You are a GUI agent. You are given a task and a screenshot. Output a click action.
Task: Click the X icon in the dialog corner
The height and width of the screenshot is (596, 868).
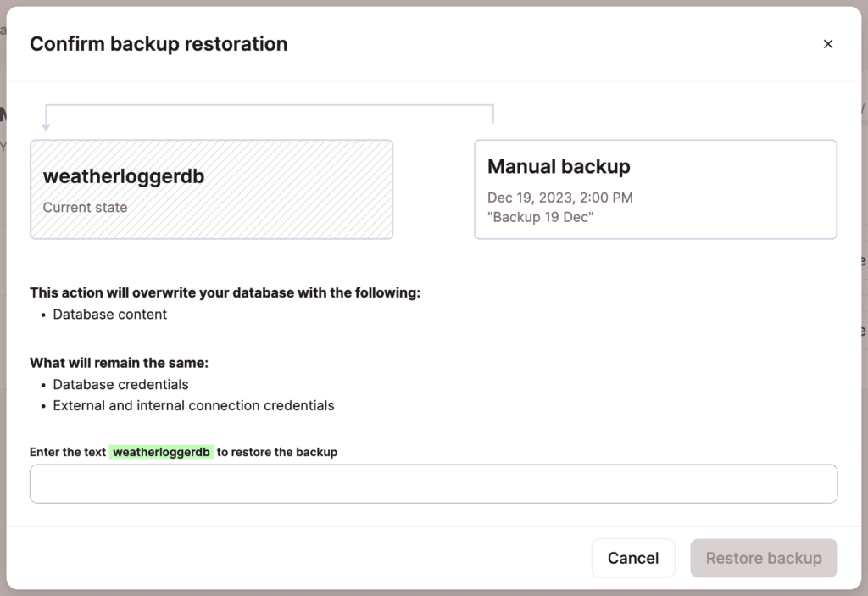tap(828, 43)
